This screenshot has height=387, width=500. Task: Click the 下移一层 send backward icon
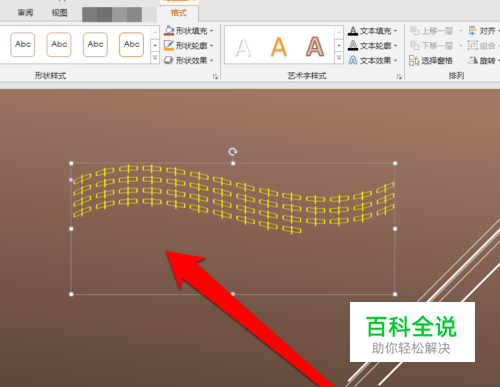click(414, 45)
